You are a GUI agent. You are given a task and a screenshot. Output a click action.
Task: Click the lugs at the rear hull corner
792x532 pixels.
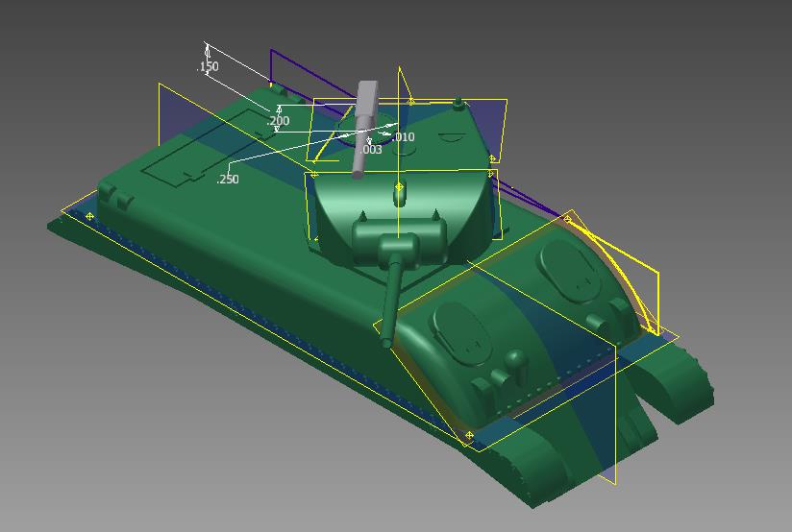[x=115, y=198]
